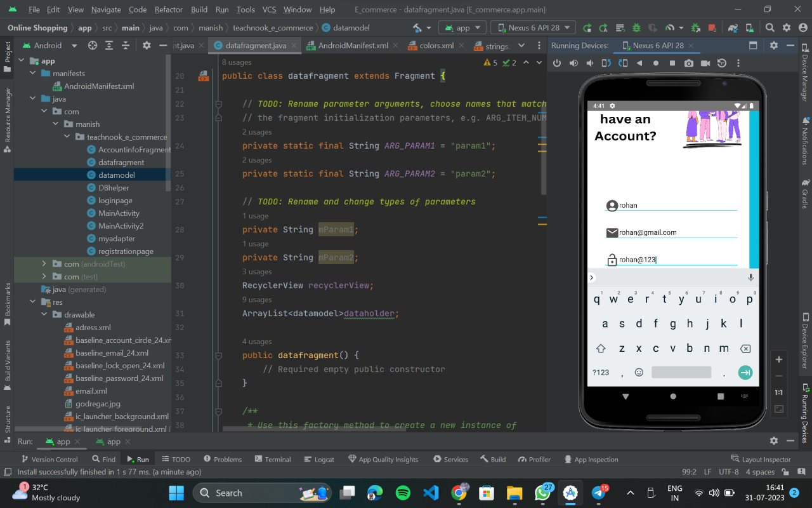Viewport: 812px width, 508px height.
Task: Collapse all in Project panel
Action: 126,46
